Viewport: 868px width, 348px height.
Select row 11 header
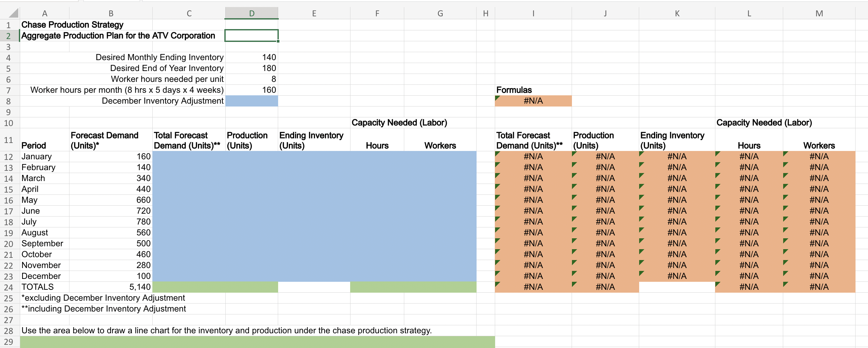tap(9, 140)
